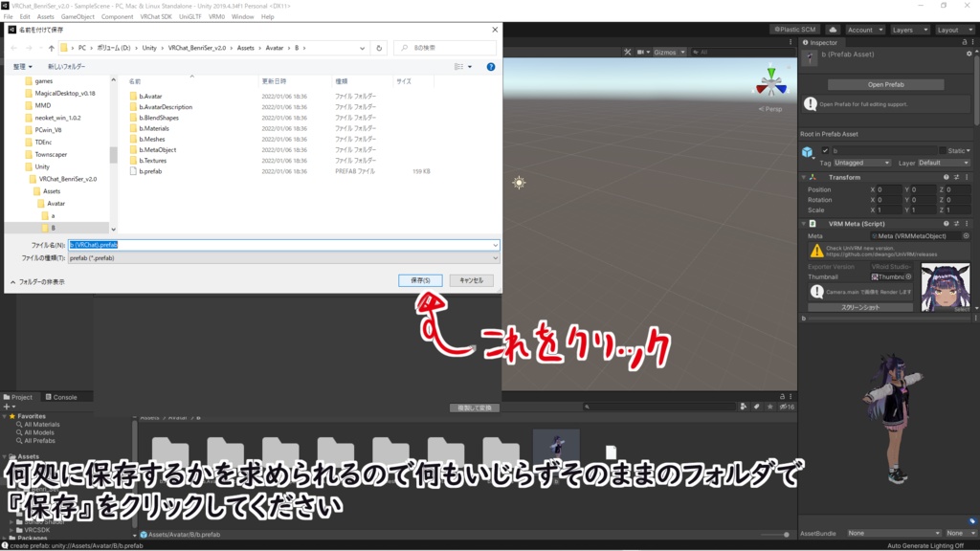Uncheck the active checkbox next to object b

click(825, 150)
